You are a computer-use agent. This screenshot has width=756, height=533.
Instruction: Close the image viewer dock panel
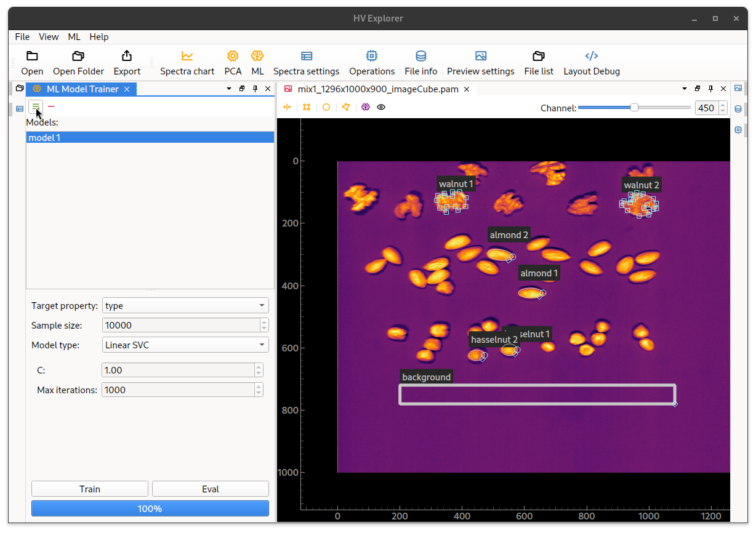[723, 89]
